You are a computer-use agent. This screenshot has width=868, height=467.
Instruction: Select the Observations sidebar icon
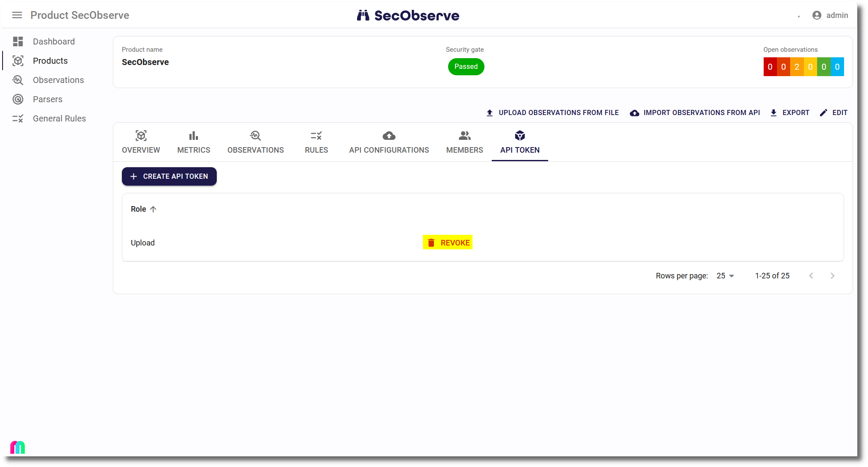coord(18,80)
